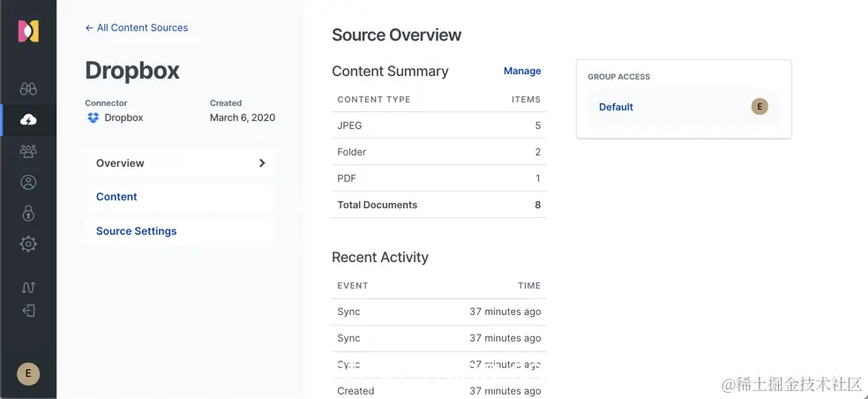868x399 pixels.
Task: Click the curved arrows icon in sidebar
Action: click(28, 287)
